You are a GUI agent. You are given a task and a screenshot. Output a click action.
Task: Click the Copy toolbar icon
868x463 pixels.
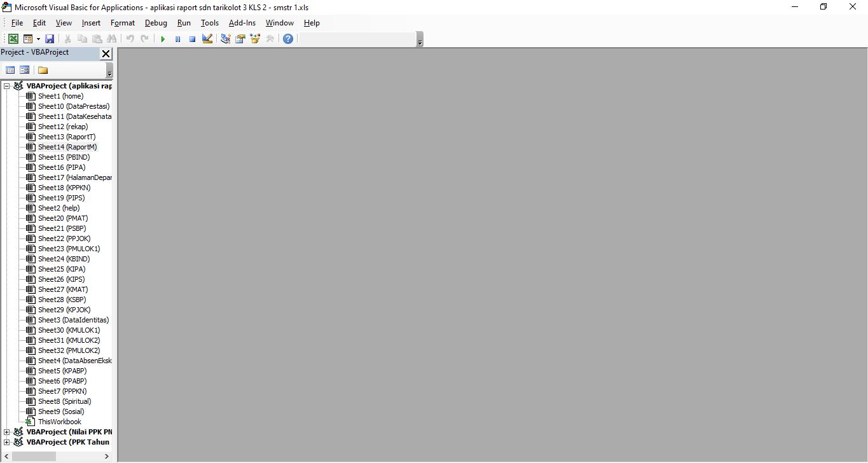pyautogui.click(x=82, y=39)
